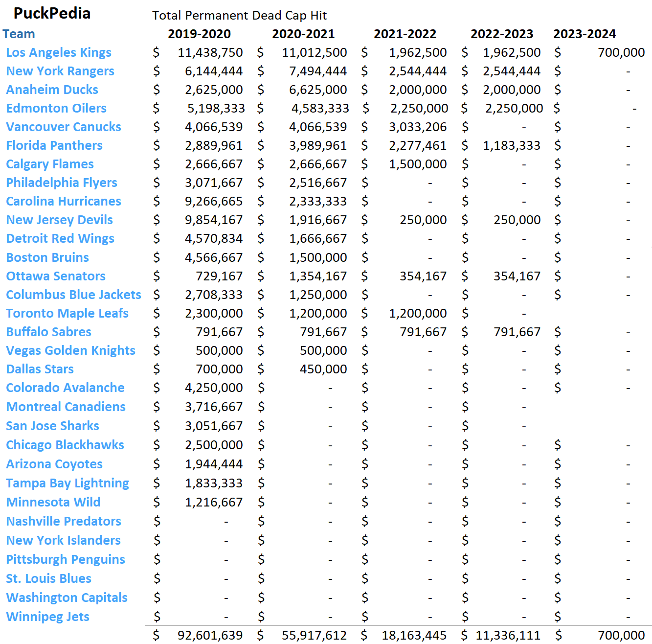Select the 2020-2021 season header
The width and height of the screenshot is (652, 644).
pos(304,34)
